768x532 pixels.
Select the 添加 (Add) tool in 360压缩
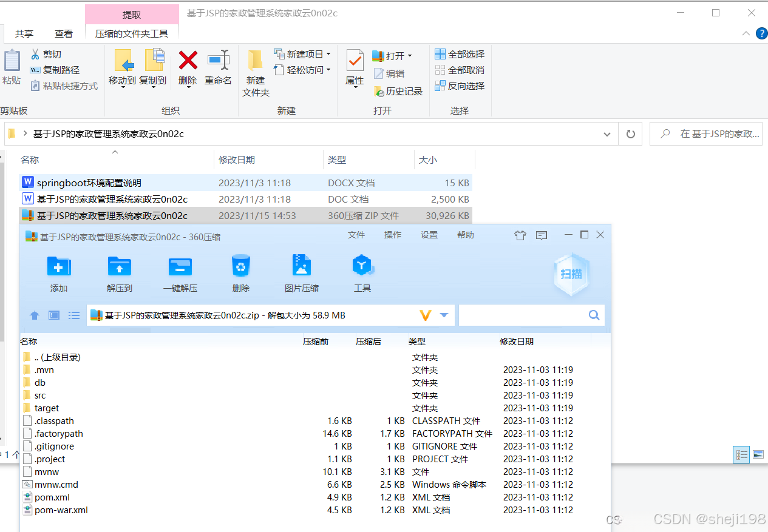pyautogui.click(x=58, y=273)
